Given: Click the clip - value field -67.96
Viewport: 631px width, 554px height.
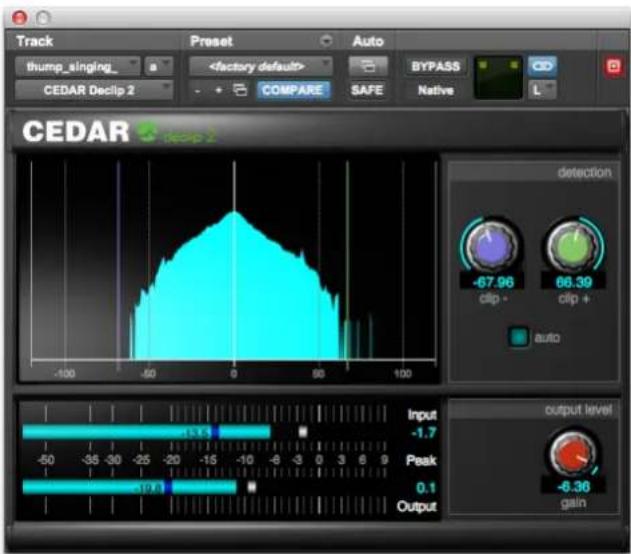Looking at the screenshot, I should pos(493,282).
